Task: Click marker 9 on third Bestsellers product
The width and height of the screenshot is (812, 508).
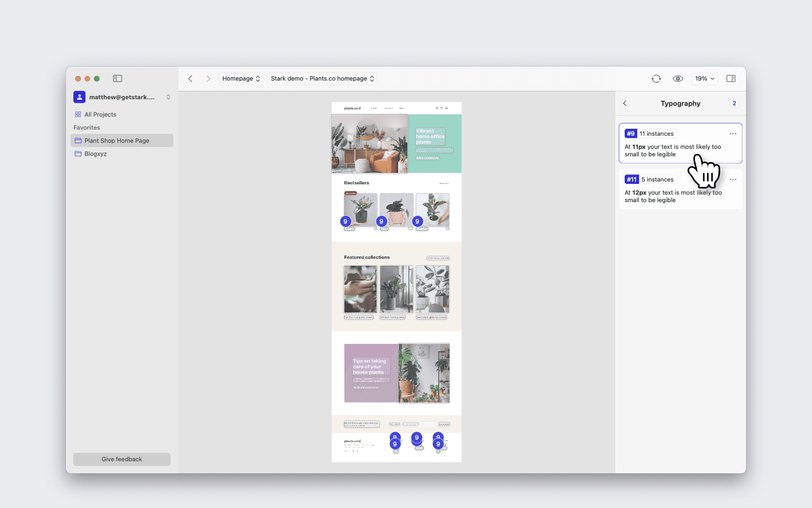Action: tap(417, 221)
